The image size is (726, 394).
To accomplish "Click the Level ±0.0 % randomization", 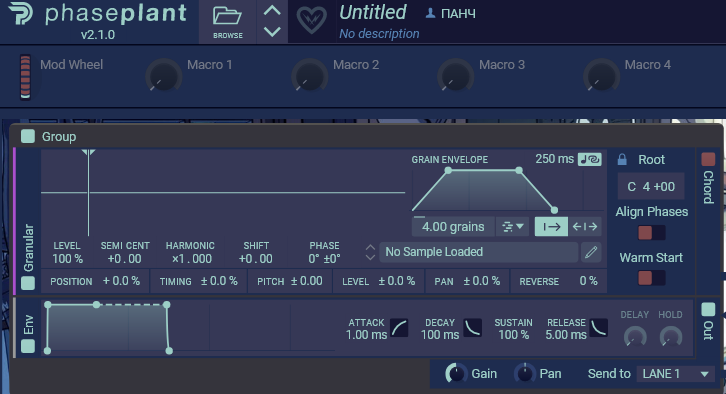I will click(396, 281).
